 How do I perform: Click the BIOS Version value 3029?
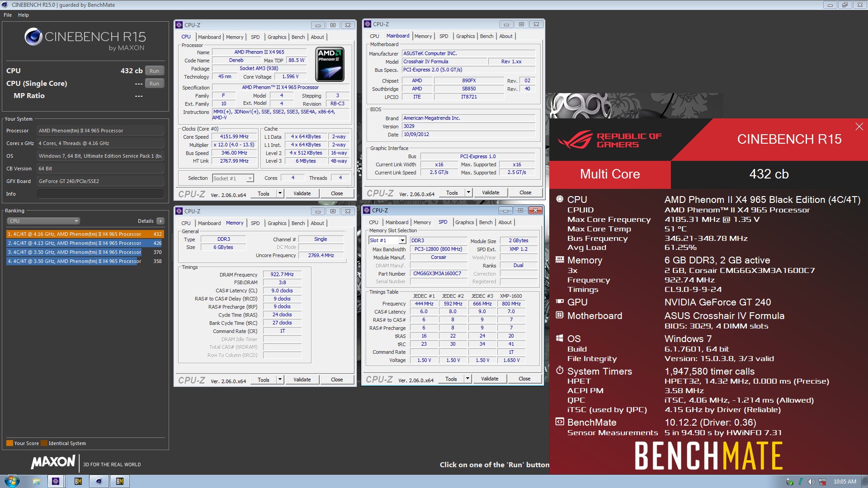(468, 126)
